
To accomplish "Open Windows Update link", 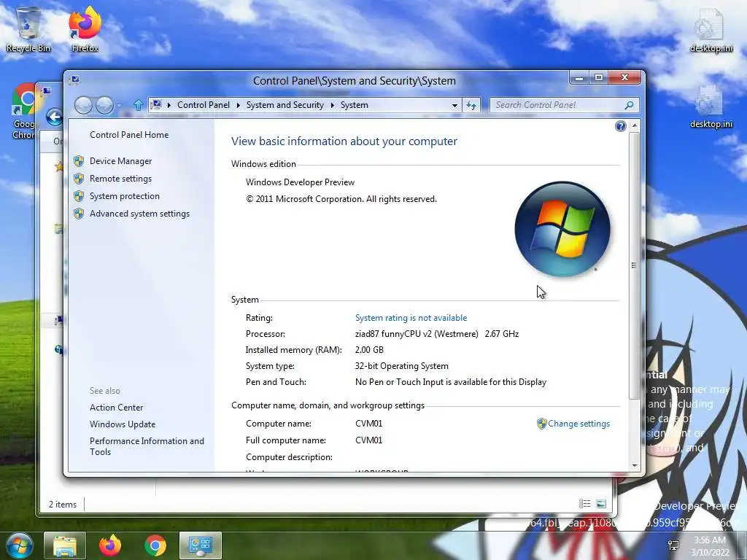I will tap(123, 424).
